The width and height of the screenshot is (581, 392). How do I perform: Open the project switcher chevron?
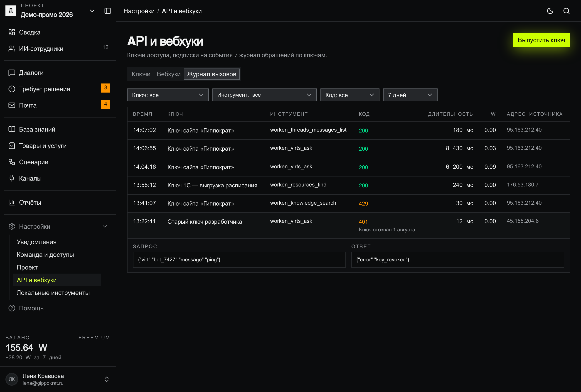(x=92, y=11)
